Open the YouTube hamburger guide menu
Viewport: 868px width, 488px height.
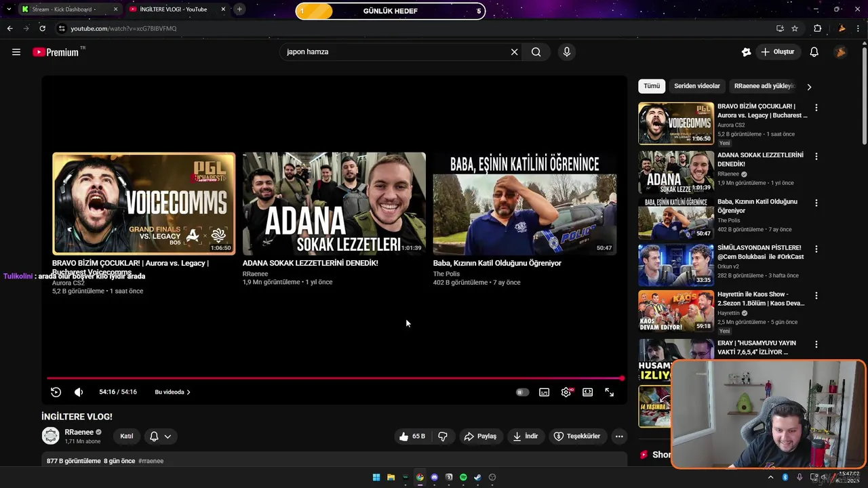tap(16, 52)
